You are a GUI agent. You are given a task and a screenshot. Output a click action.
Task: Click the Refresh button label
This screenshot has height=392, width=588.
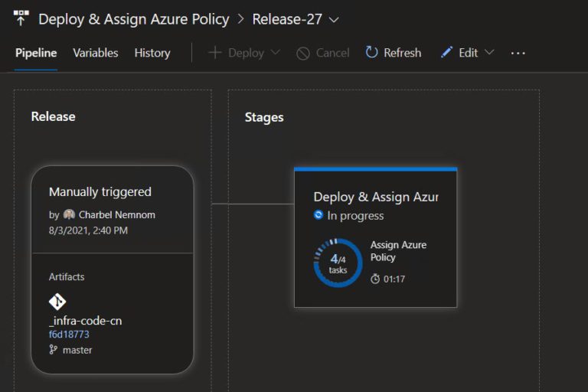[x=403, y=53]
